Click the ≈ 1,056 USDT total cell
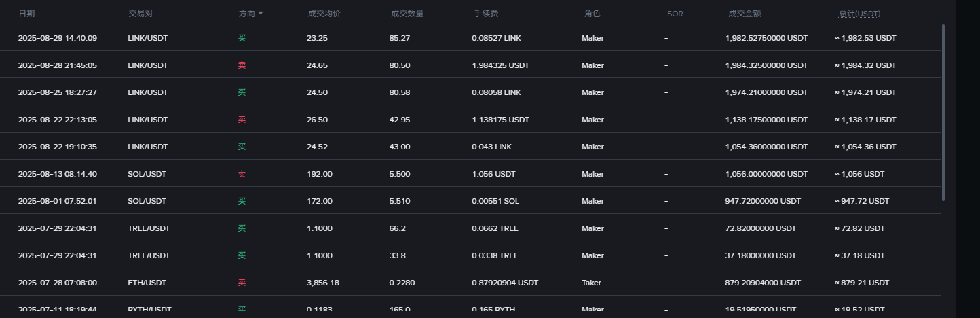Viewport: 980px width, 318px height. pos(859,174)
